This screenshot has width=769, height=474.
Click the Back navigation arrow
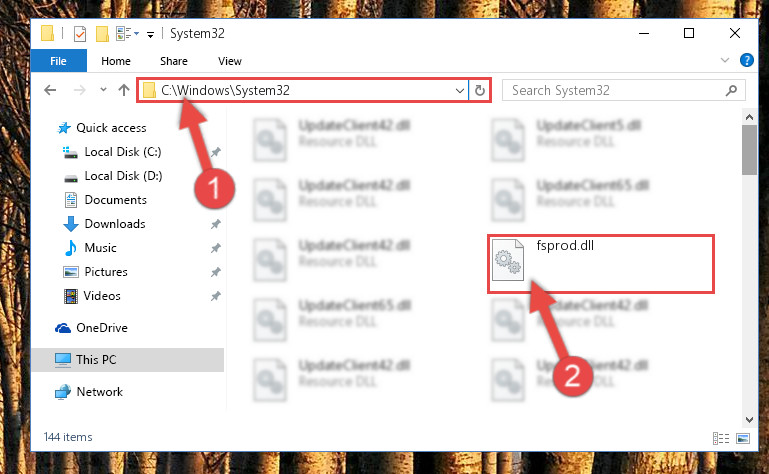(x=50, y=90)
